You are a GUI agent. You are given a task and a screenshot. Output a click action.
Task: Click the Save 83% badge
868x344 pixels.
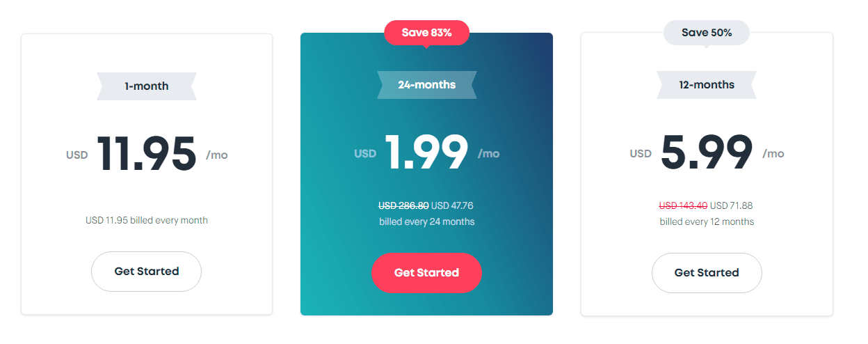[x=427, y=33]
